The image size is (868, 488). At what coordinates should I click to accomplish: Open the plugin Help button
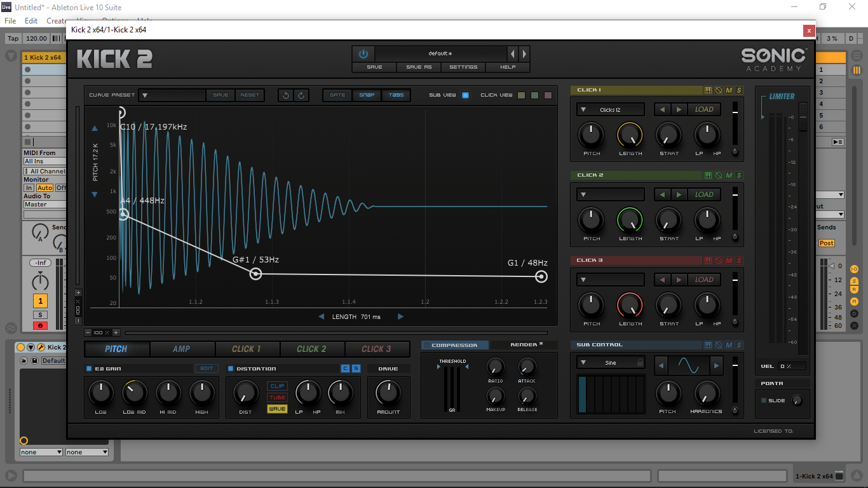click(x=508, y=67)
